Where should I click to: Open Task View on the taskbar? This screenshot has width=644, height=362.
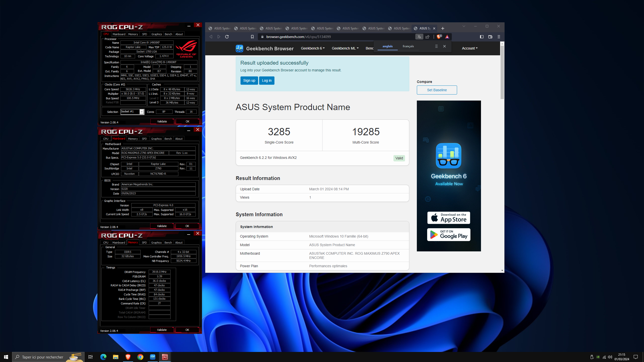[x=91, y=357]
